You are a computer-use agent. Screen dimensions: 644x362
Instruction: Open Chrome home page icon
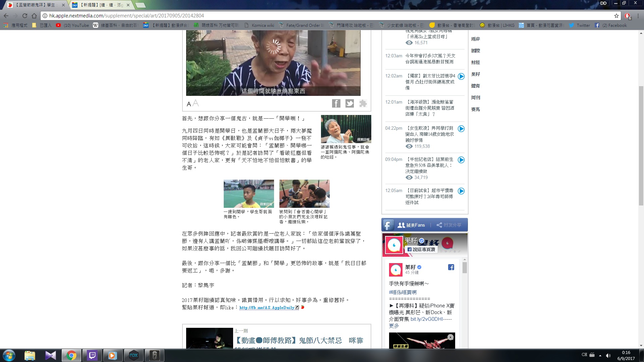point(34,16)
